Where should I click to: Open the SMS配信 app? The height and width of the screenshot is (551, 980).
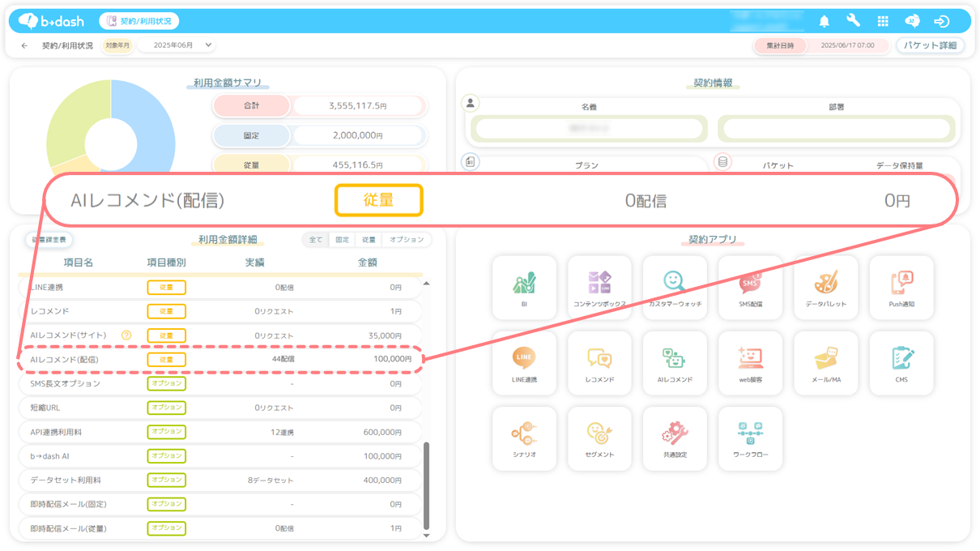tap(750, 287)
